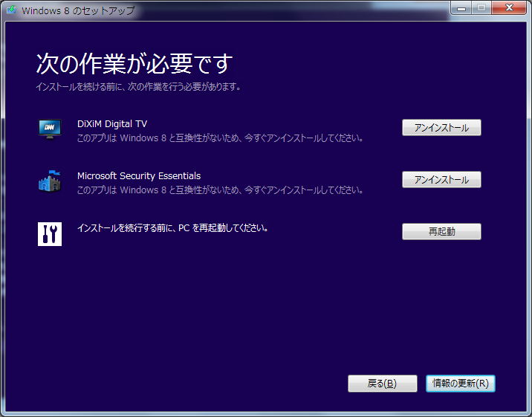The image size is (532, 417).
Task: Click the 再起動 restart button
Action: tap(441, 231)
